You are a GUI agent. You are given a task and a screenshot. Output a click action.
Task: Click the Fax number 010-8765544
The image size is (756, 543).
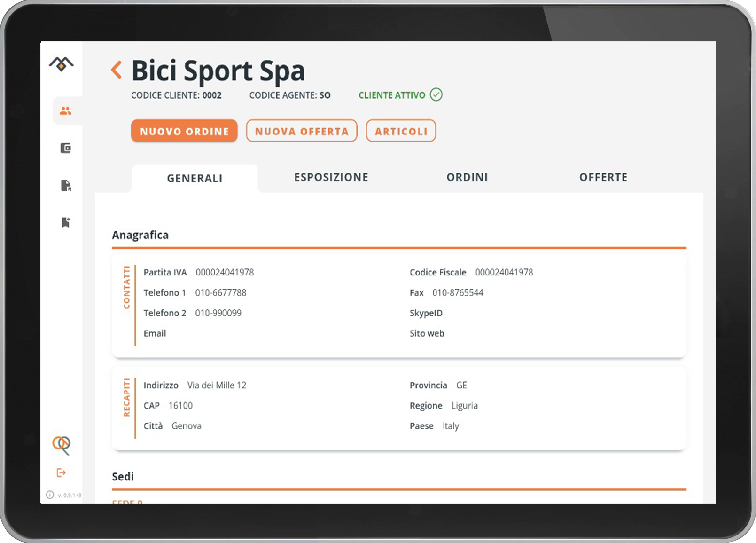pyautogui.click(x=458, y=292)
